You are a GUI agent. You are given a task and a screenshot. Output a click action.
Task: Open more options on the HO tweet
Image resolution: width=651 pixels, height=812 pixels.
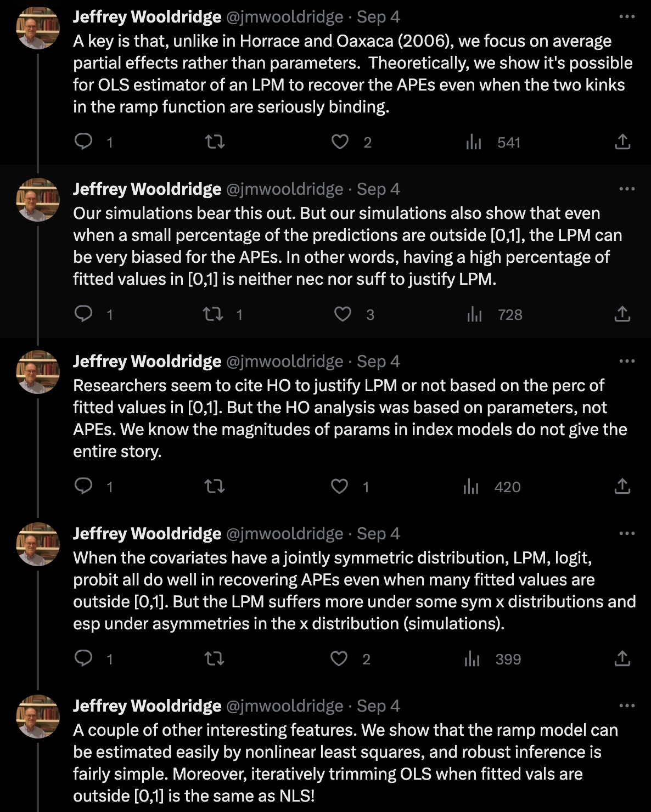click(626, 361)
